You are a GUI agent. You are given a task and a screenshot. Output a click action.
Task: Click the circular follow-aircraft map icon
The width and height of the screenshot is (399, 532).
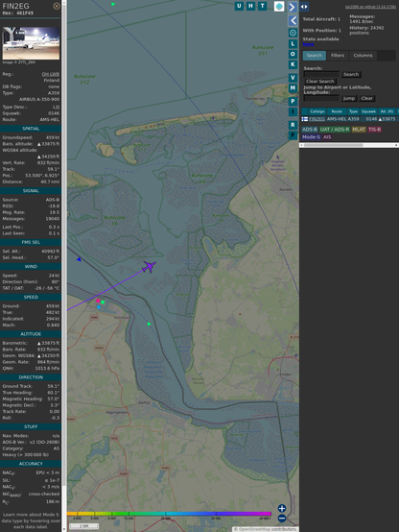pyautogui.click(x=293, y=33)
